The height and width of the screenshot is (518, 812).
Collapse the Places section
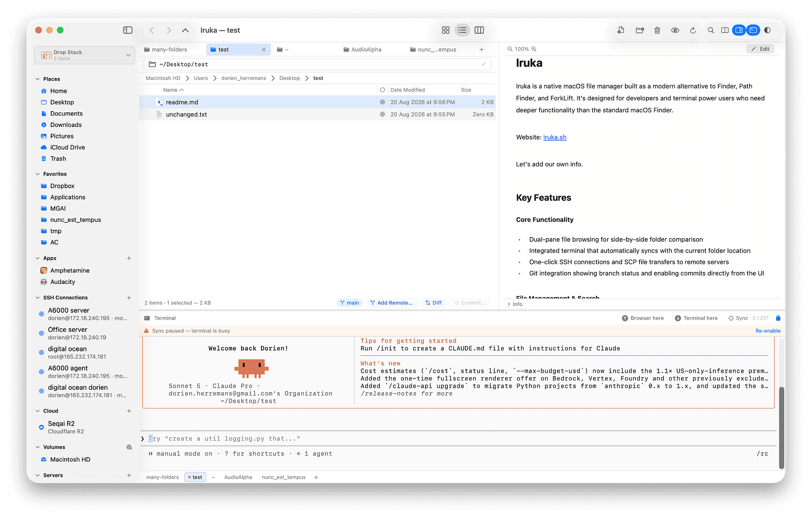pyautogui.click(x=38, y=79)
